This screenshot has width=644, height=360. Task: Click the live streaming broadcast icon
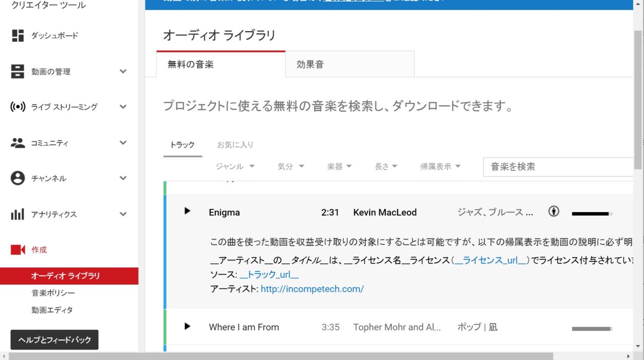(18, 107)
